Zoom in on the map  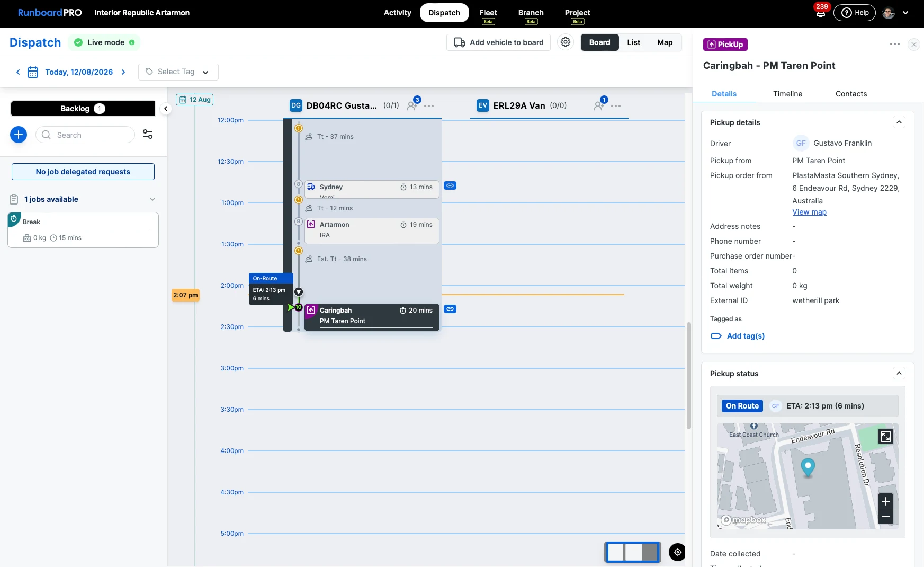coord(886,501)
